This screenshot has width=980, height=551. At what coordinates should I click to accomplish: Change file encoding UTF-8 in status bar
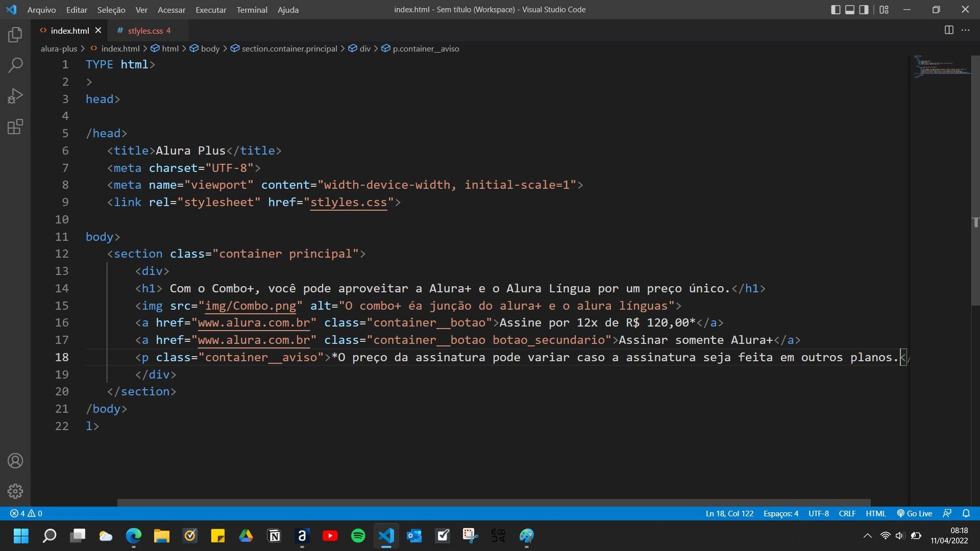click(x=818, y=513)
